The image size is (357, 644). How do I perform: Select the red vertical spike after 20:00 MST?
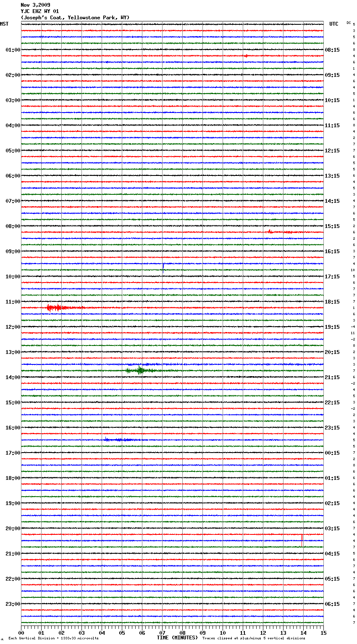302,540
